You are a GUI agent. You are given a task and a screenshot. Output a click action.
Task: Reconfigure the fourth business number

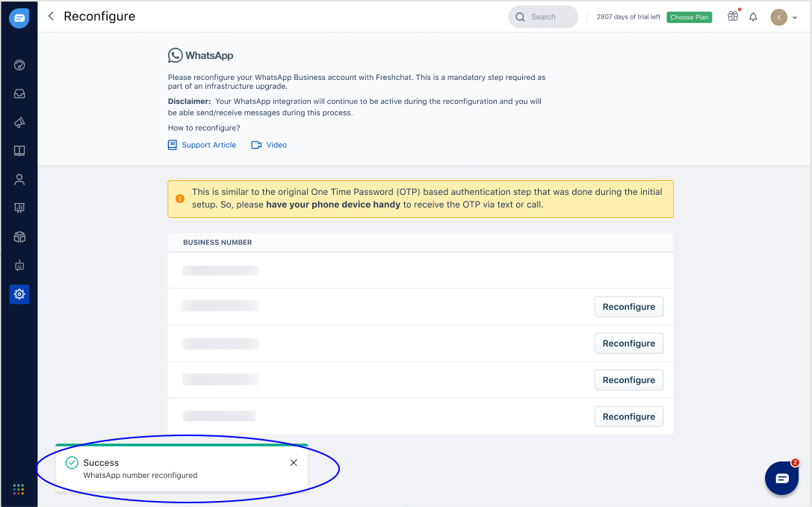pos(629,380)
